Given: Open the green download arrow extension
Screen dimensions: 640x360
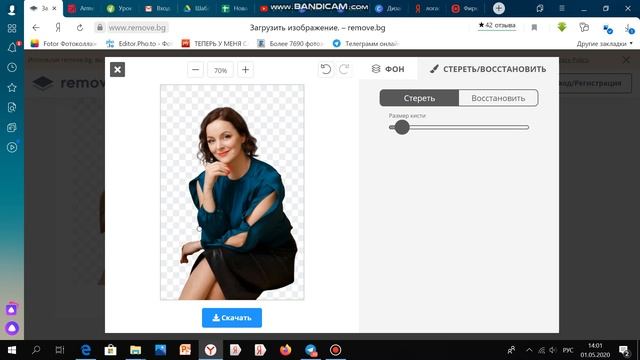Looking at the screenshot, I should tap(562, 27).
